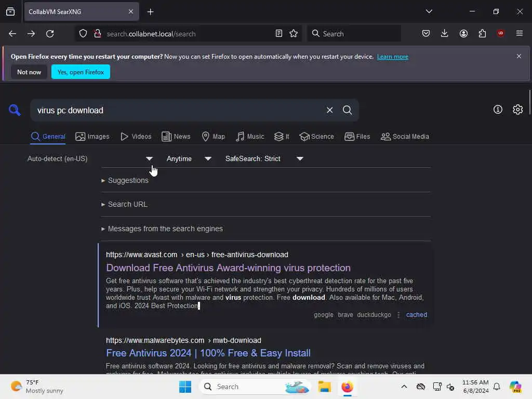Open tracking protection shield icon
Screen dimensions: 532x399
83,34
